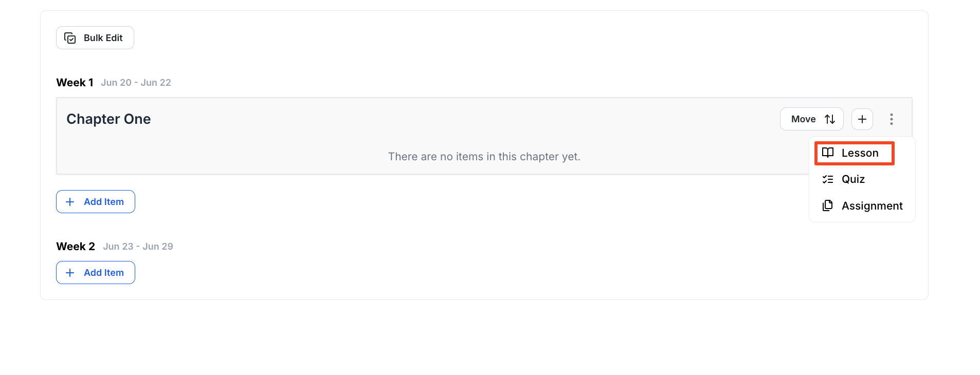Click the Quiz checklist icon
Image resolution: width=980 pixels, height=375 pixels.
pos(827,179)
